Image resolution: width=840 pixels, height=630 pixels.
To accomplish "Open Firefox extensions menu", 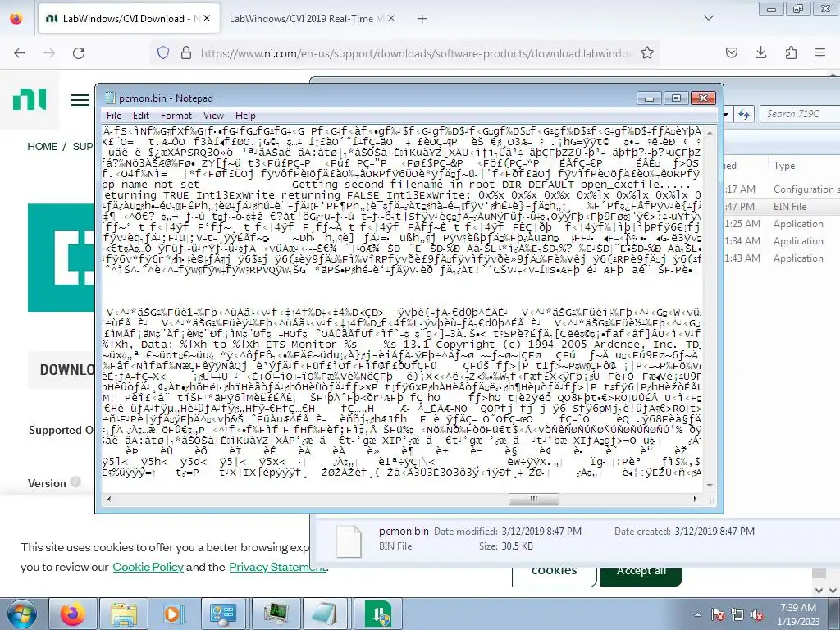I will coord(791,53).
